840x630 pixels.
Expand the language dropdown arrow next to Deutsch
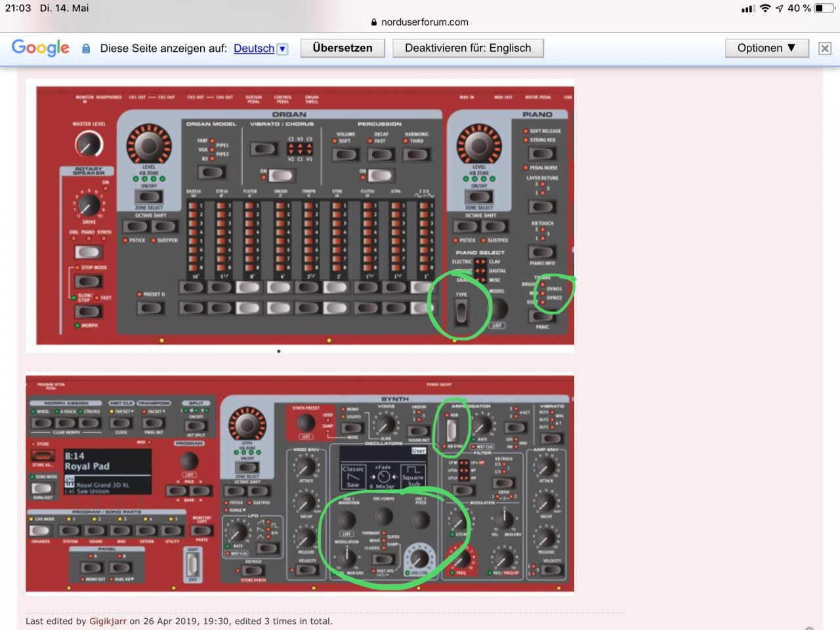tap(283, 49)
